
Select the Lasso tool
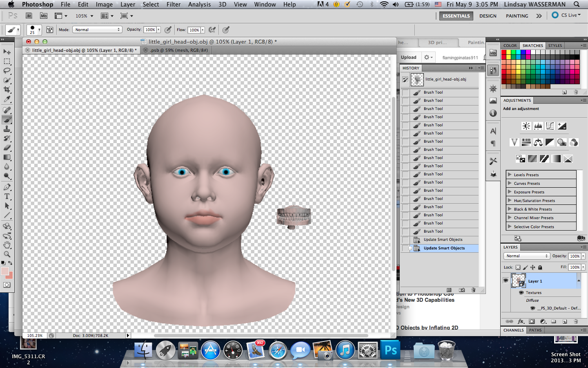click(7, 71)
